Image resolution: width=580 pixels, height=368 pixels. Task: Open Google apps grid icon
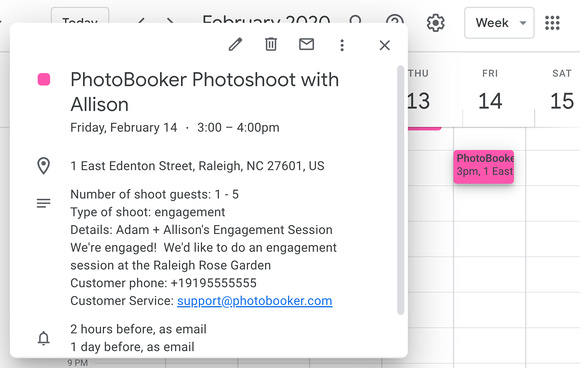[552, 23]
